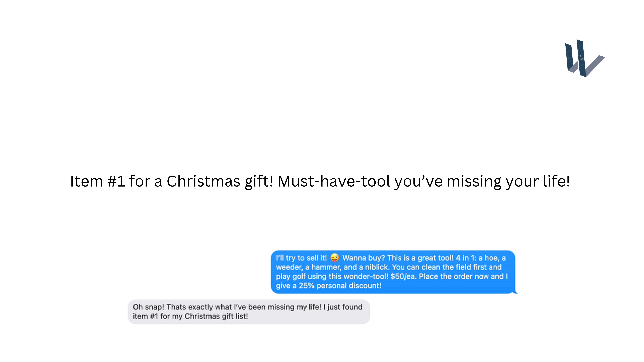The width and height of the screenshot is (644, 362).
Task: Click the headline text about Christmas gift
Action: pos(320,181)
